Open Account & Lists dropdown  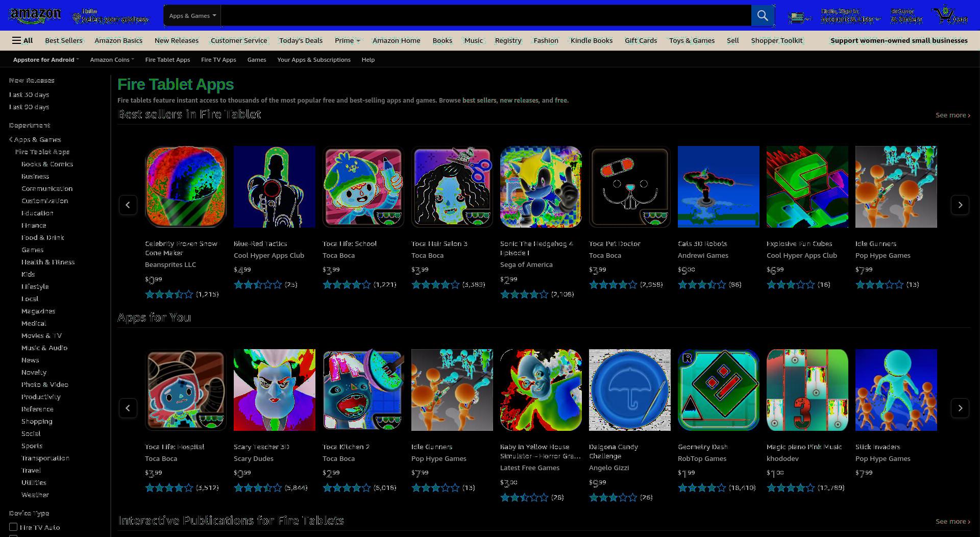[850, 16]
